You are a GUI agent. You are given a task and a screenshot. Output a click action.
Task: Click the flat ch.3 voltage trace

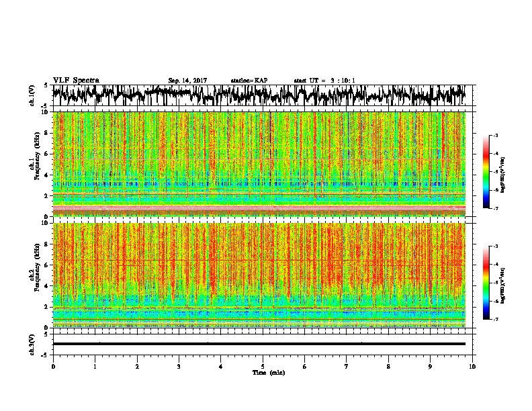(259, 344)
